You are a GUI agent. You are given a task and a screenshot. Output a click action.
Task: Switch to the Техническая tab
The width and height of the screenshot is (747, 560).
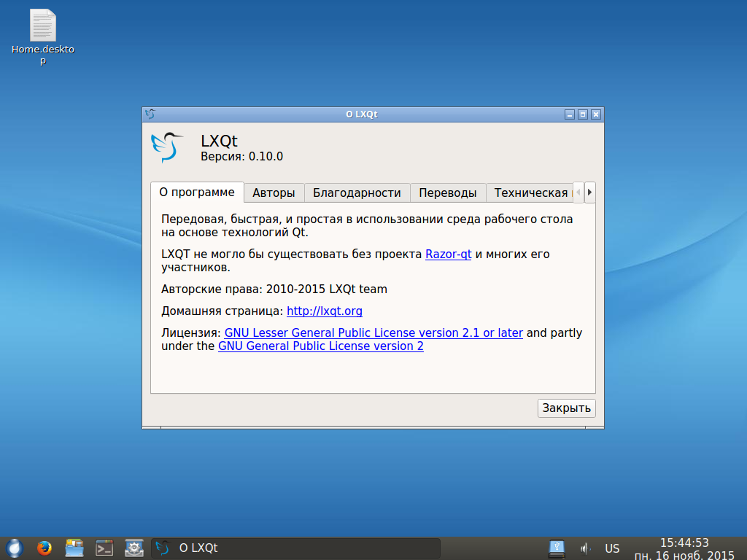(x=530, y=192)
